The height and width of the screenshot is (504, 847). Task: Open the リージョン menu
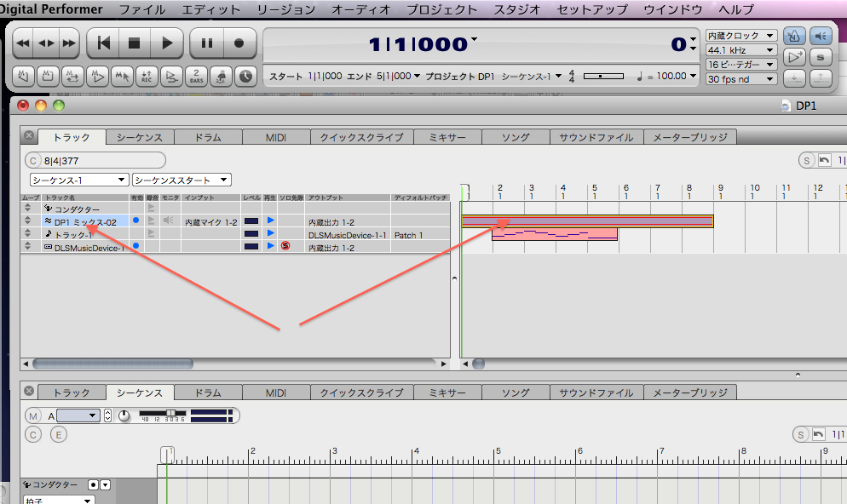[x=285, y=9]
